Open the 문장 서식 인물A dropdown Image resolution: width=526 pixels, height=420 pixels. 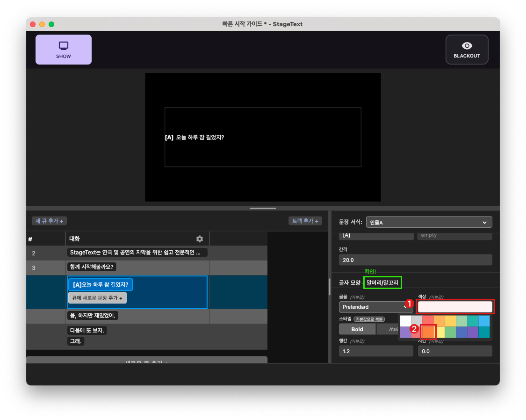(429, 222)
